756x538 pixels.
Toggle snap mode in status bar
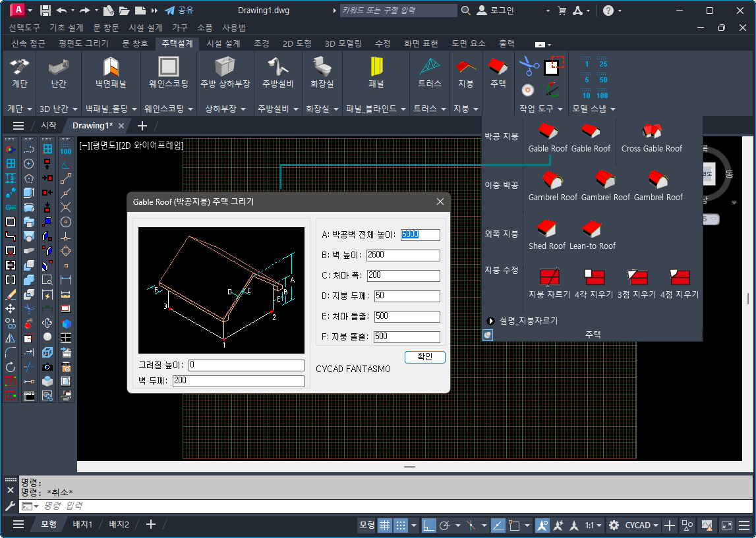tap(400, 525)
